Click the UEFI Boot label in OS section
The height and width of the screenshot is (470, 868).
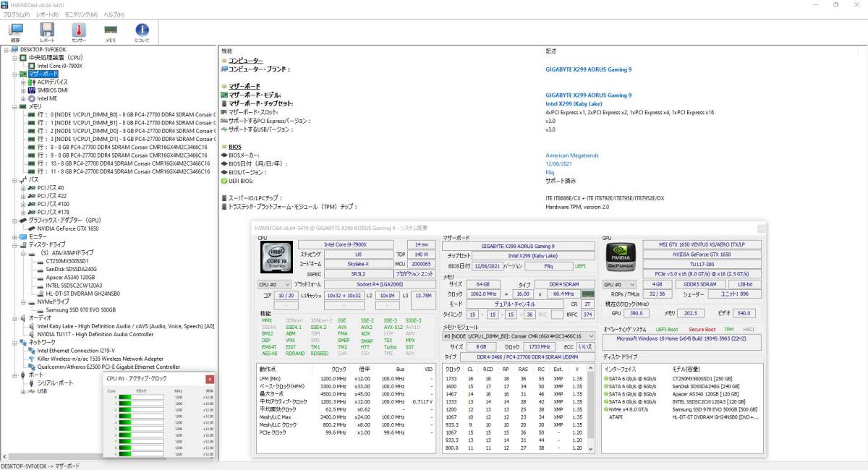[x=667, y=330]
